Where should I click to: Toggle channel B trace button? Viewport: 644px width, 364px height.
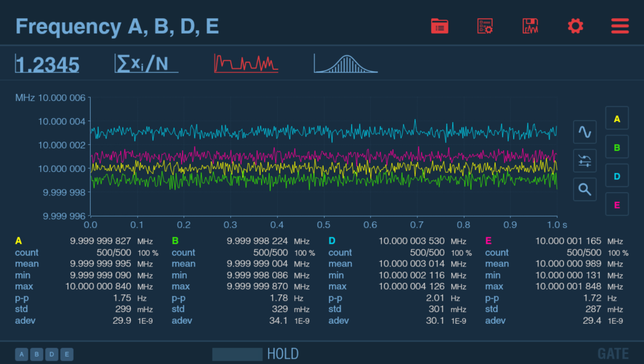click(x=617, y=147)
